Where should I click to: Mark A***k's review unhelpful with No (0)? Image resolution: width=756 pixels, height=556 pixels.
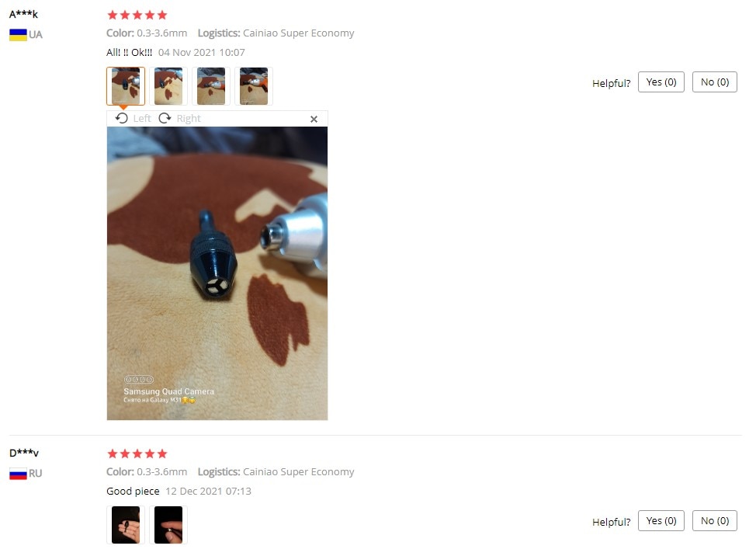(715, 82)
